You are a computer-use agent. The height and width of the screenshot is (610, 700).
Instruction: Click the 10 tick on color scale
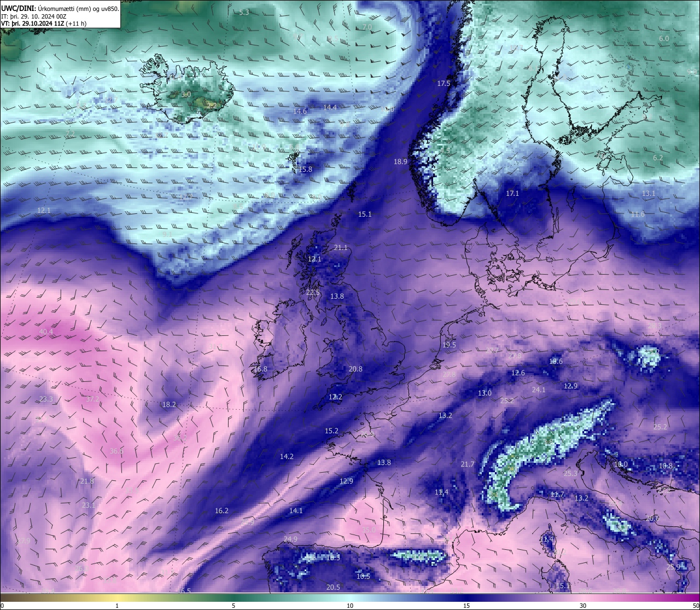[350, 606]
